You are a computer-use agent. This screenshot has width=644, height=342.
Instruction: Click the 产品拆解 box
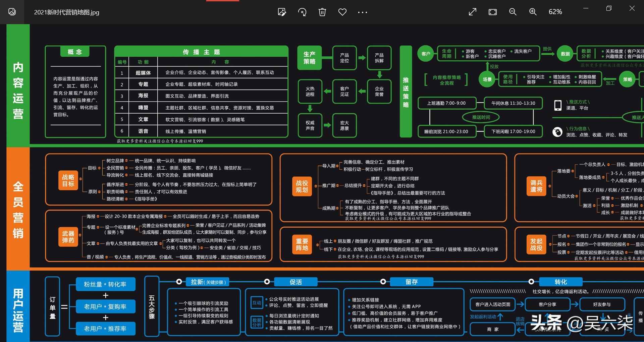379,58
